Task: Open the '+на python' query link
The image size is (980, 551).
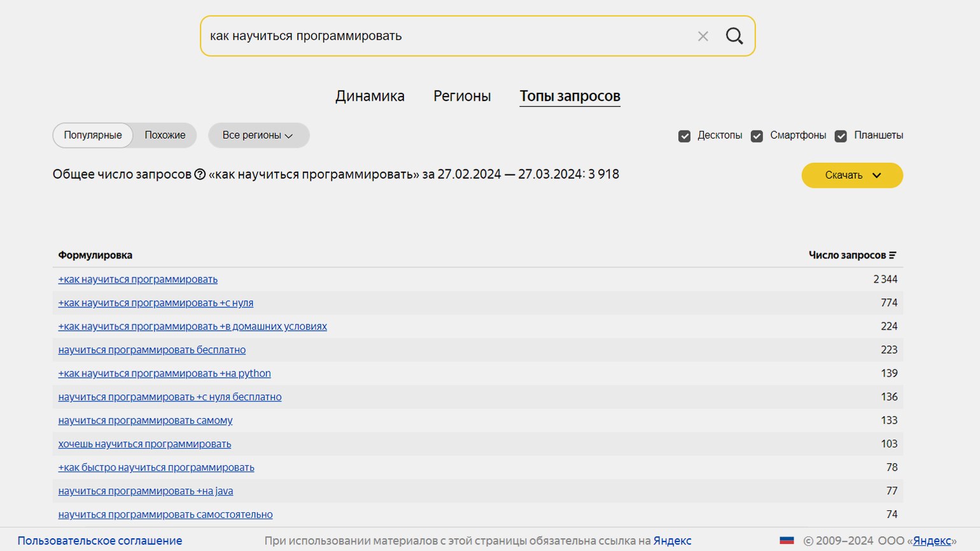Action: pos(165,373)
